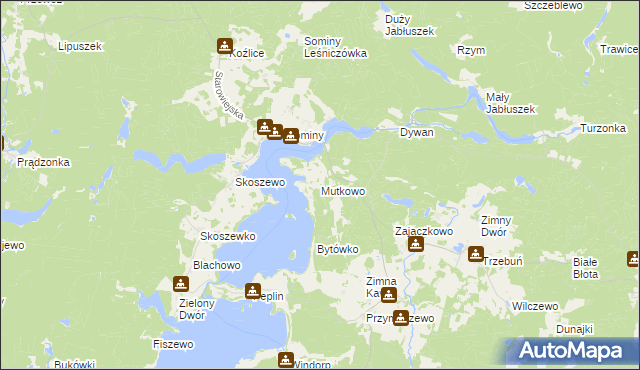Click the Blachowo label
This screenshot has height=370, width=640.
[x=217, y=265]
